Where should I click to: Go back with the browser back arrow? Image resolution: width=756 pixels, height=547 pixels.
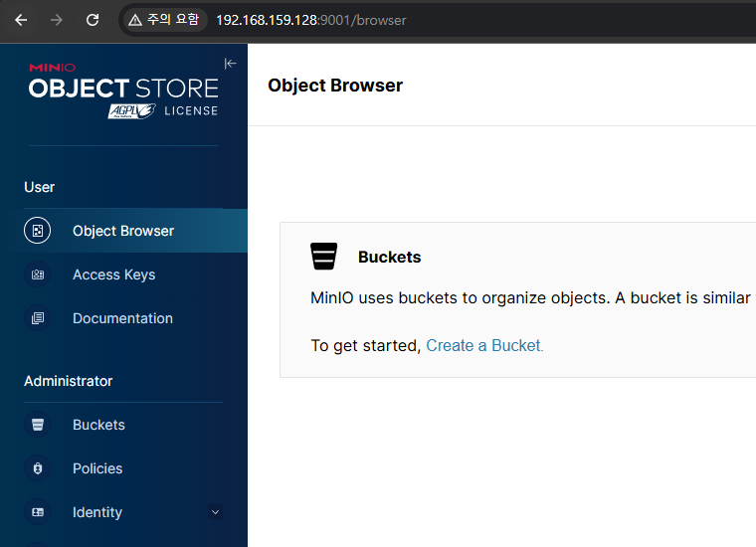(21, 20)
